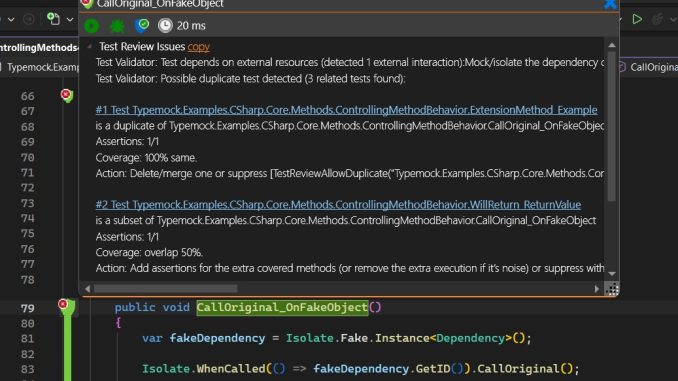678x381 pixels.
Task: Click the popup's horizontal scrollbar thumb
Action: click(x=166, y=288)
